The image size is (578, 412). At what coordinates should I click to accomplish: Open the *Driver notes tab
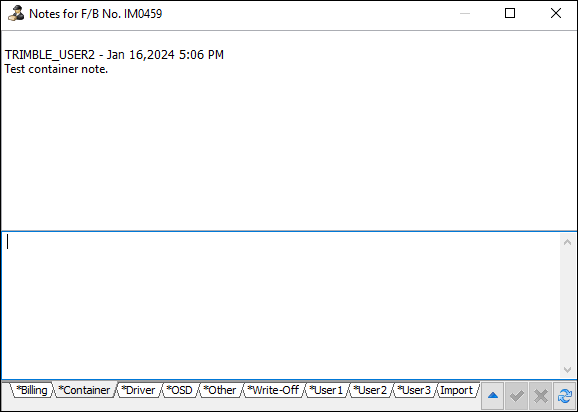click(x=138, y=390)
